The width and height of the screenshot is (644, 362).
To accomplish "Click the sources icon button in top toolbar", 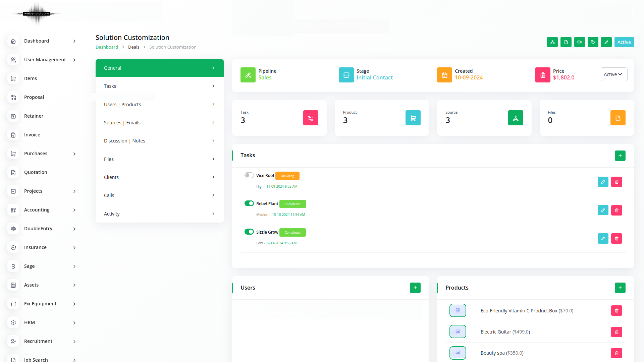I will click(x=552, y=42).
